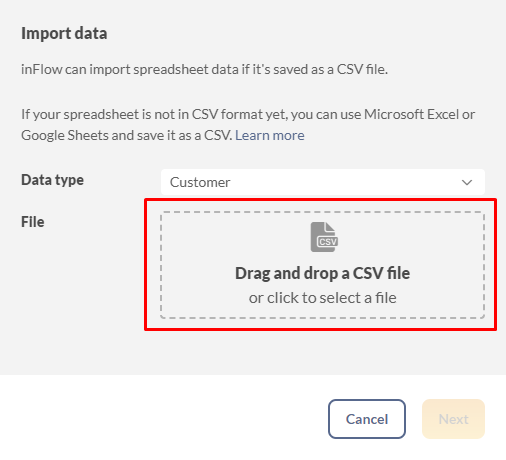Click the Next button
Viewport: 506px width, 460px height.
click(x=453, y=419)
